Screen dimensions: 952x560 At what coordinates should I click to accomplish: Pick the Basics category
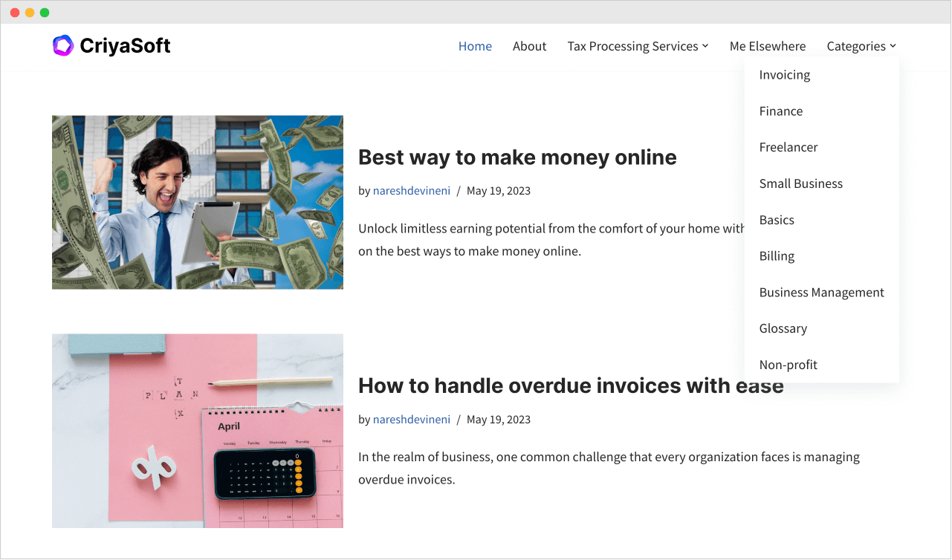pos(777,220)
